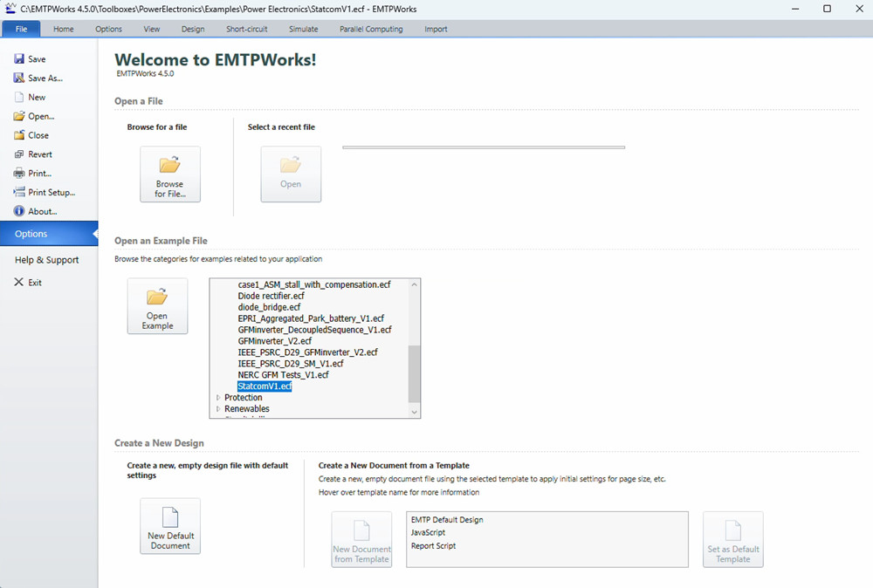Click the Save floppy disk icon

point(19,59)
